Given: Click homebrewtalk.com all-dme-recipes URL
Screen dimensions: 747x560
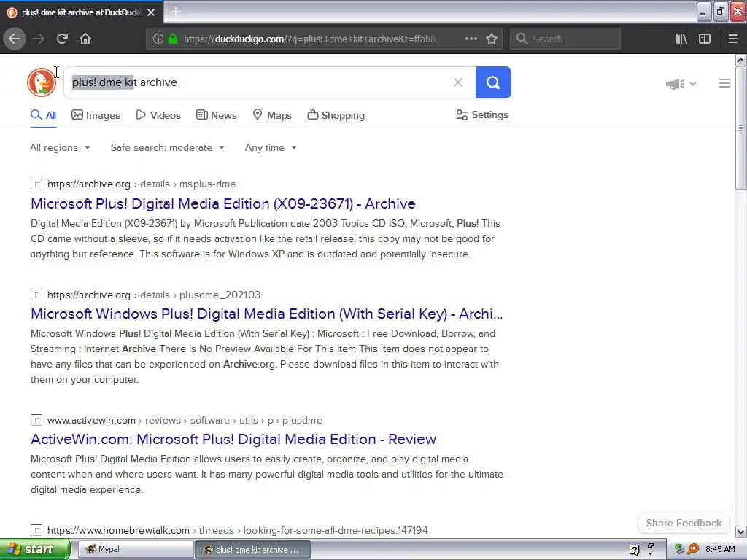Looking at the screenshot, I should coord(238,531).
